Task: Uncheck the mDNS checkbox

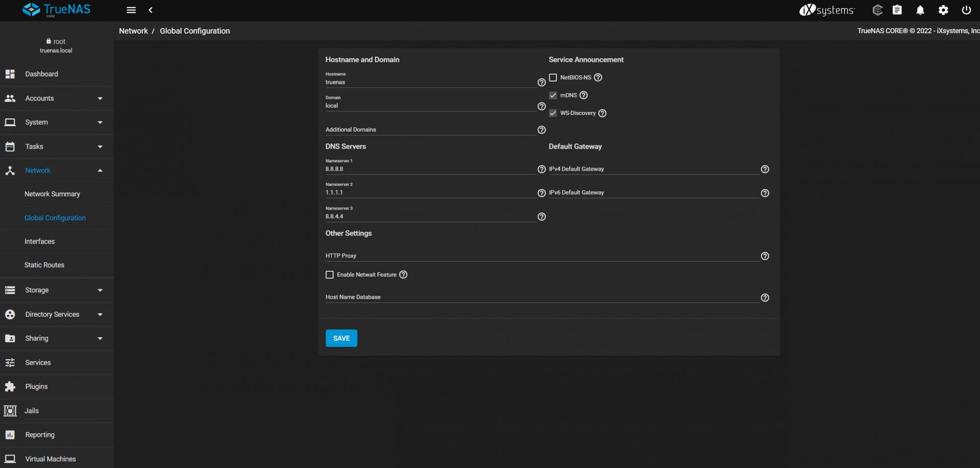Action: pos(553,96)
